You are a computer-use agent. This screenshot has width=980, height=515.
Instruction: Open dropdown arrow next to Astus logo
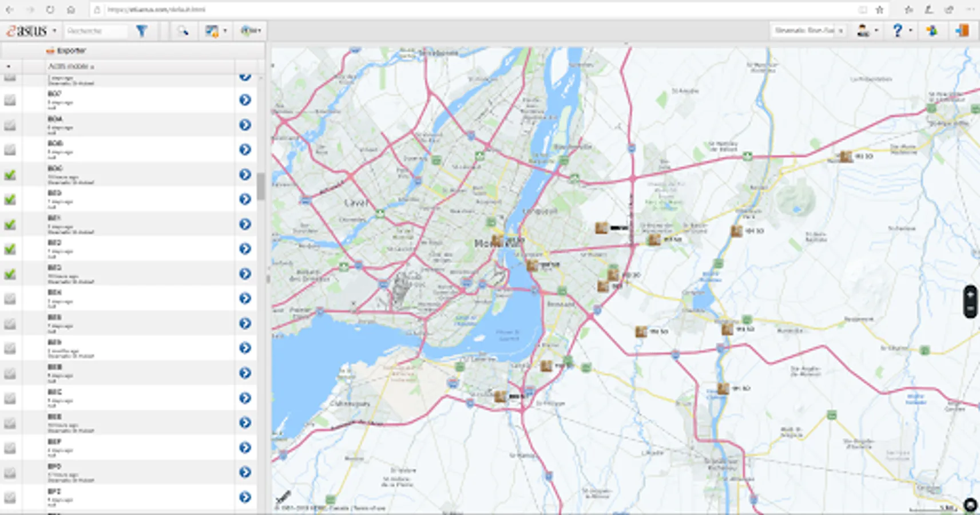coord(55,31)
